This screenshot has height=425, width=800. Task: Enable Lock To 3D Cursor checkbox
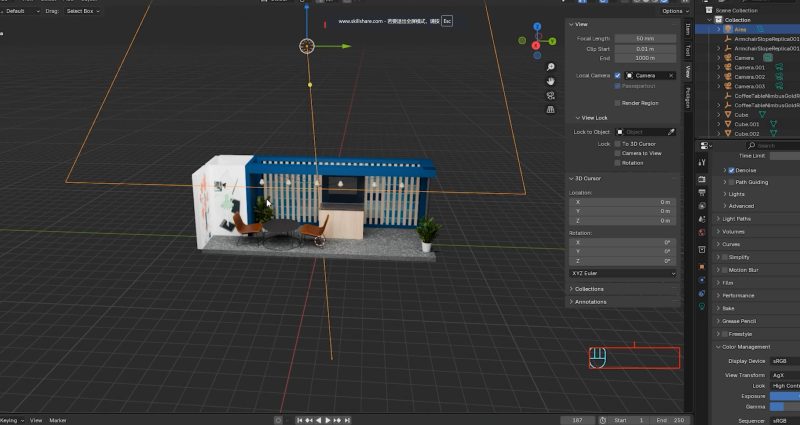(x=617, y=144)
